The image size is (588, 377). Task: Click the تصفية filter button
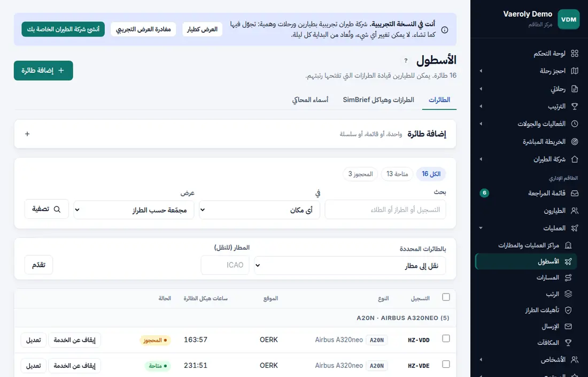47,209
